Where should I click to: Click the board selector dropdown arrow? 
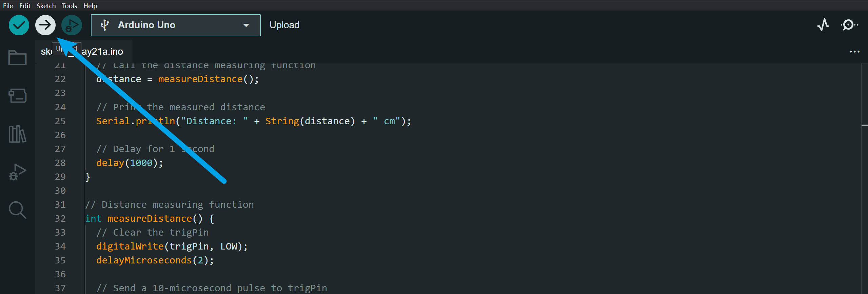(246, 25)
